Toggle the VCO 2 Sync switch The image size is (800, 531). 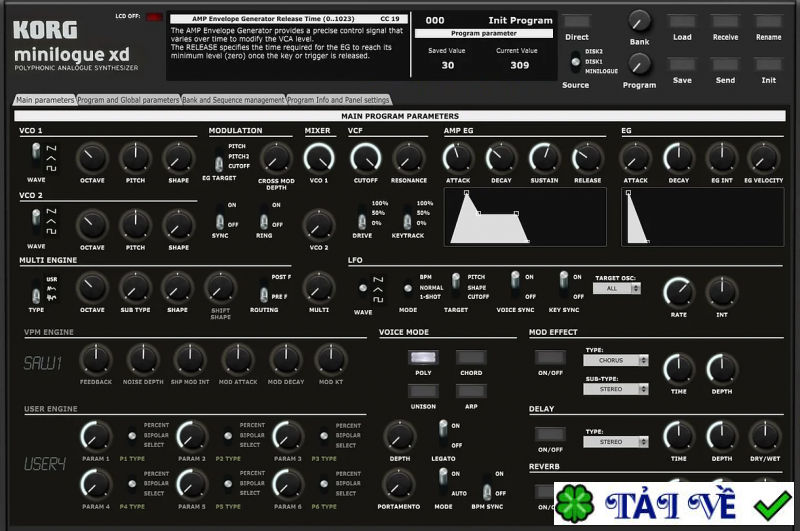click(220, 216)
